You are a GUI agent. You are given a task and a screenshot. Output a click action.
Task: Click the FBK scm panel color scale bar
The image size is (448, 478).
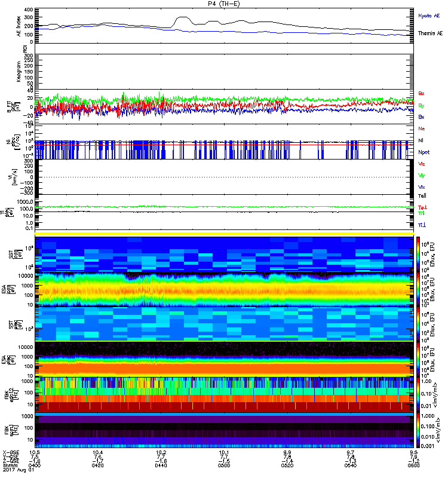point(418,430)
